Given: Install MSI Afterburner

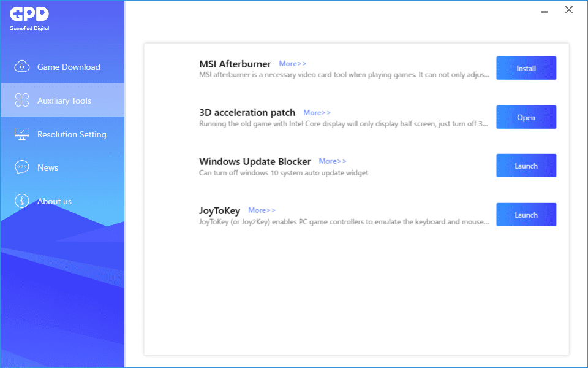Looking at the screenshot, I should 526,68.
